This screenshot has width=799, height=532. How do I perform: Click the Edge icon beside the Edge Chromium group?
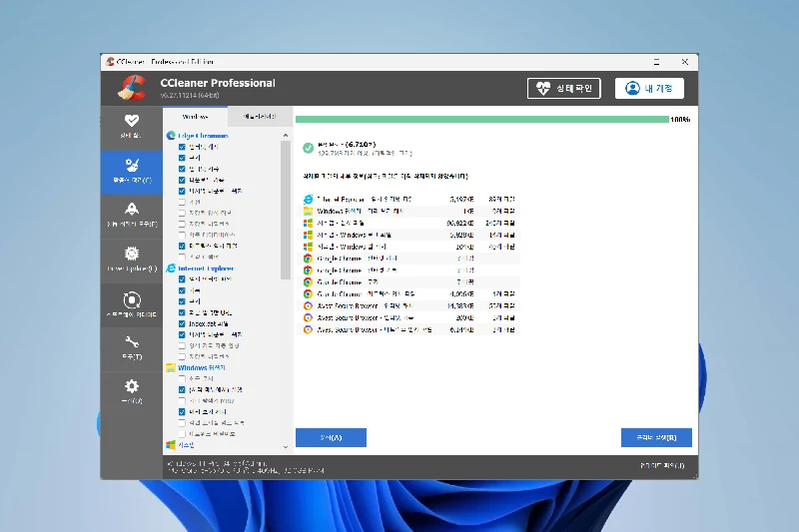pos(171,136)
